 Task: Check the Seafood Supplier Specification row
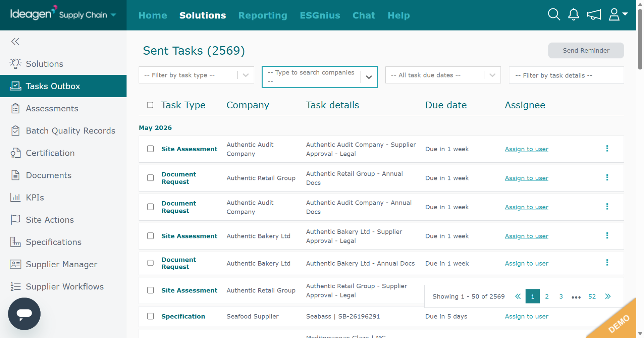click(151, 316)
